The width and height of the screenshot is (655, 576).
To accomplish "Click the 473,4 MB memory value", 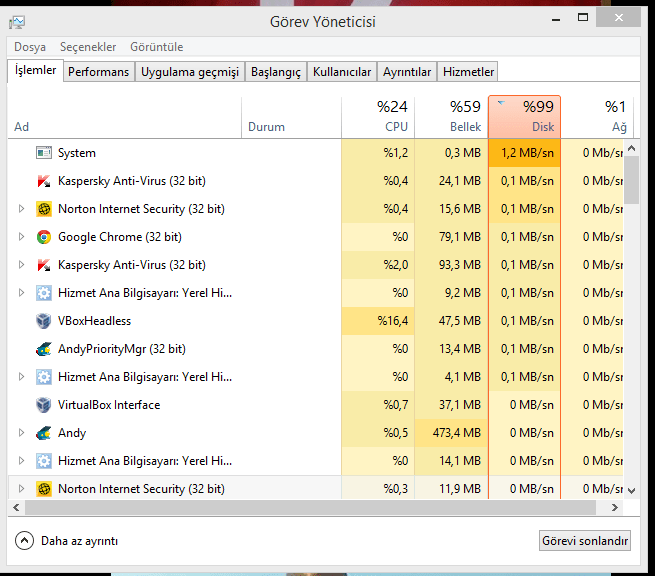I will (457, 433).
